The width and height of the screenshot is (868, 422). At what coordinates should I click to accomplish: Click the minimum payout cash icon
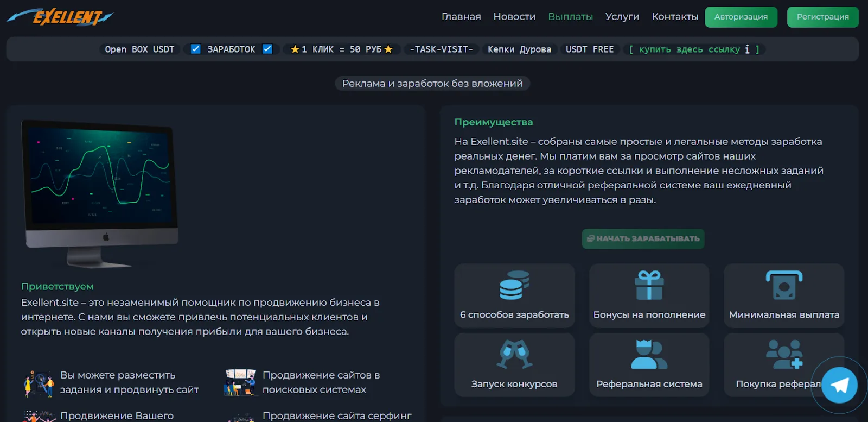(784, 286)
